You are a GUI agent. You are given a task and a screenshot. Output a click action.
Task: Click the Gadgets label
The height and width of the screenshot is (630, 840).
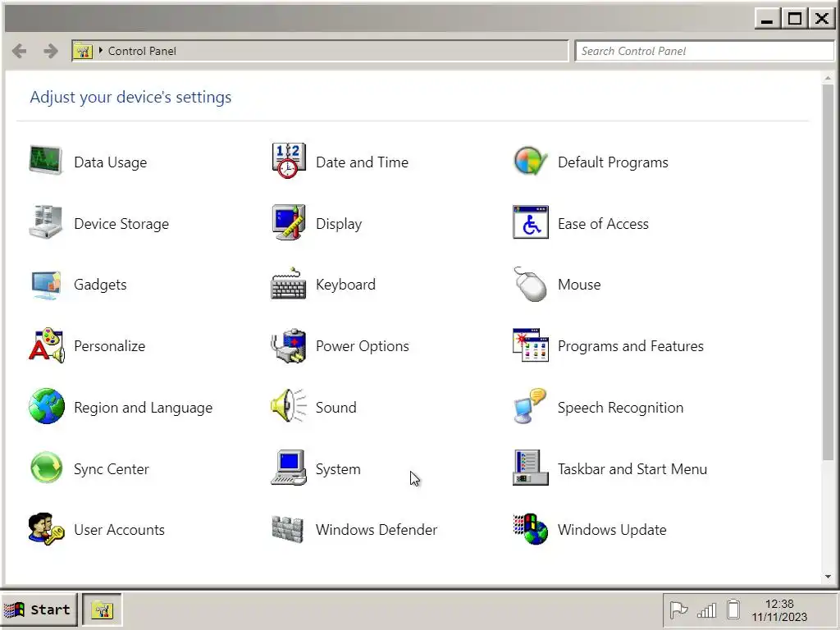[100, 285]
